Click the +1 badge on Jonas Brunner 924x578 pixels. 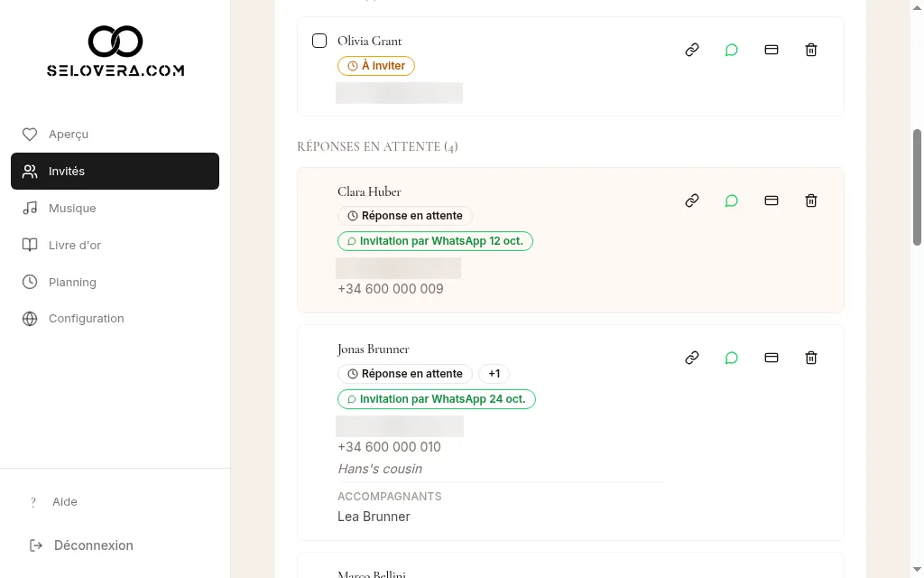[x=494, y=374]
